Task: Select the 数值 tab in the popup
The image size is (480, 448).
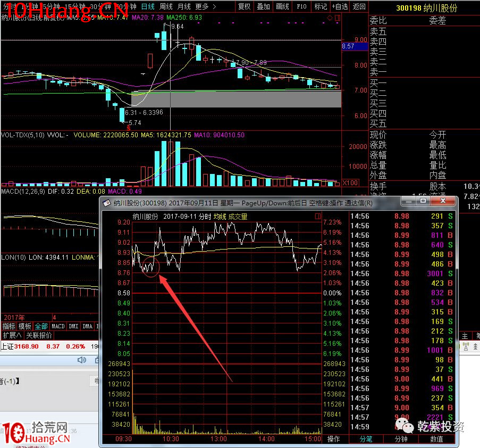Action: click(436, 439)
